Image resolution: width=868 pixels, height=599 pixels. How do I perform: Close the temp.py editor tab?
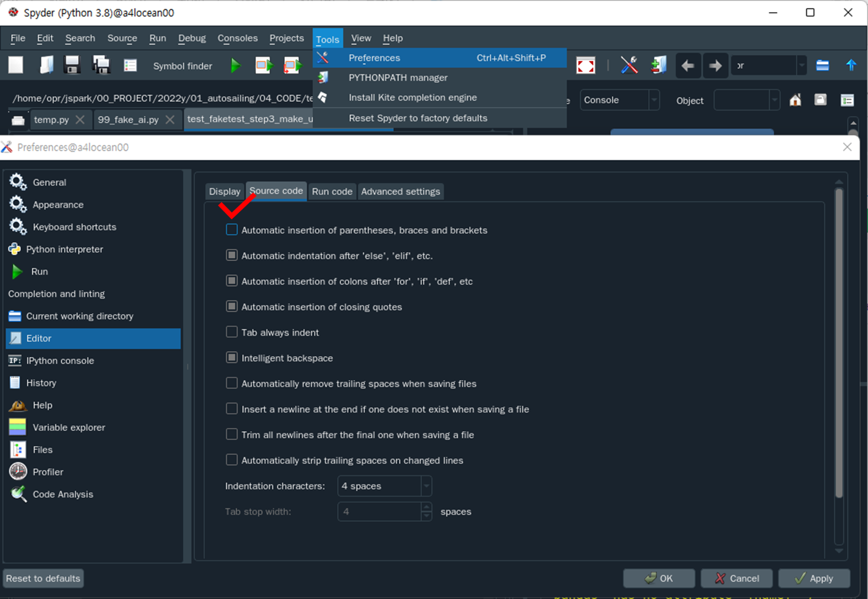(x=80, y=119)
